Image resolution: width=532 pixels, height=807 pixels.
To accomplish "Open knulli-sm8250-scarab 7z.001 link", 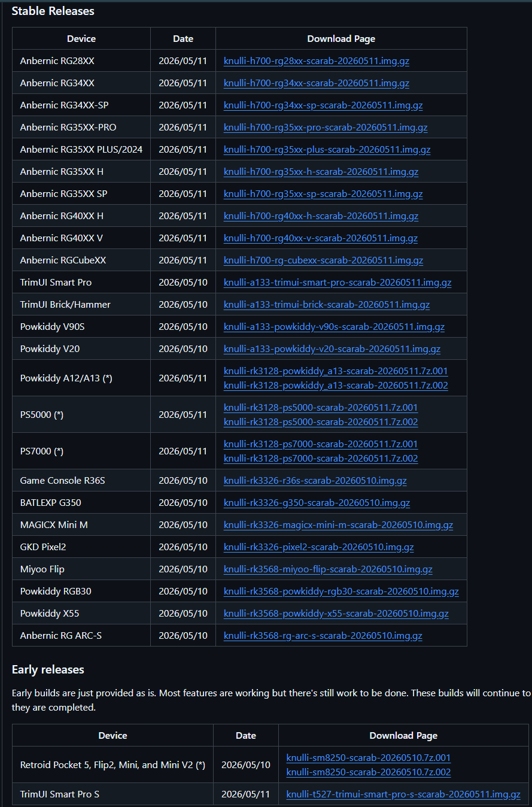I will (369, 757).
